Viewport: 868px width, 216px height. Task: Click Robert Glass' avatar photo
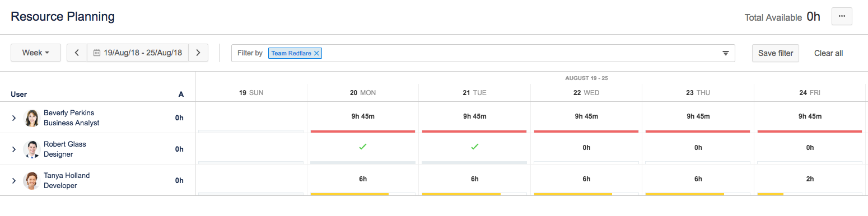[x=32, y=149]
